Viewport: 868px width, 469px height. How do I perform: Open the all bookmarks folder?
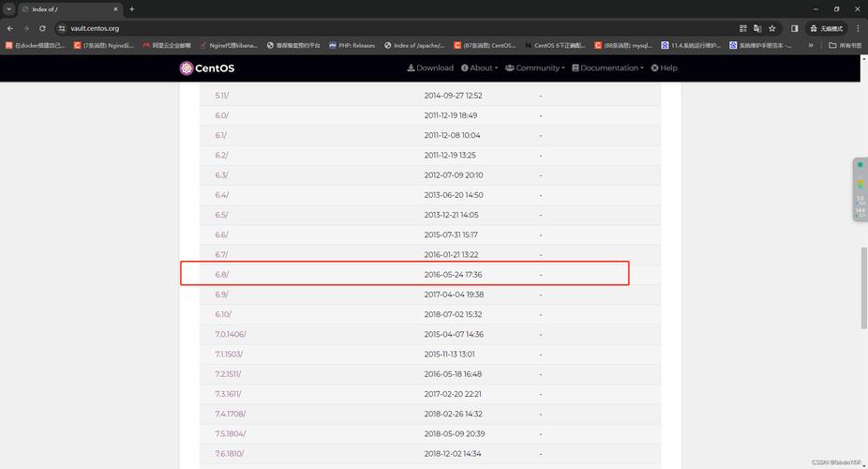click(x=845, y=45)
